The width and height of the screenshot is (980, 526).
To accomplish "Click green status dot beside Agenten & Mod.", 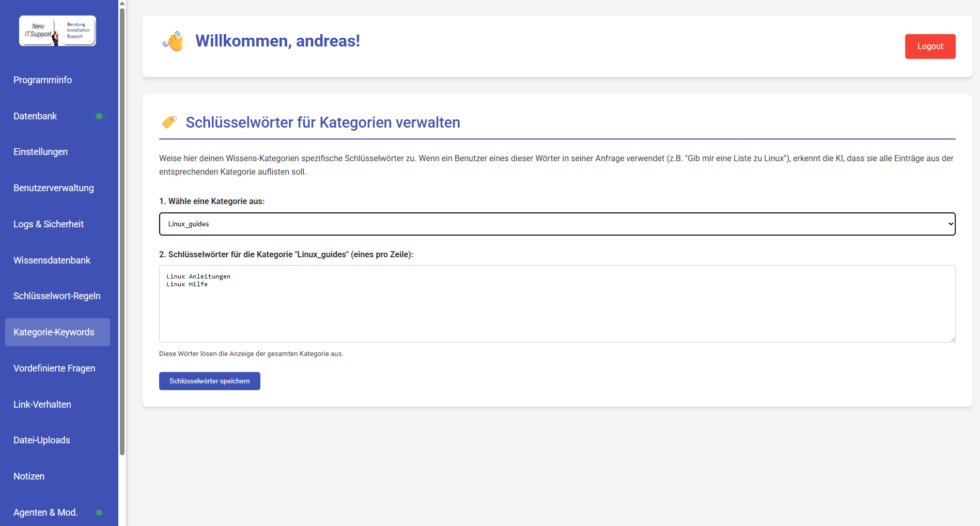I will click(x=99, y=513).
